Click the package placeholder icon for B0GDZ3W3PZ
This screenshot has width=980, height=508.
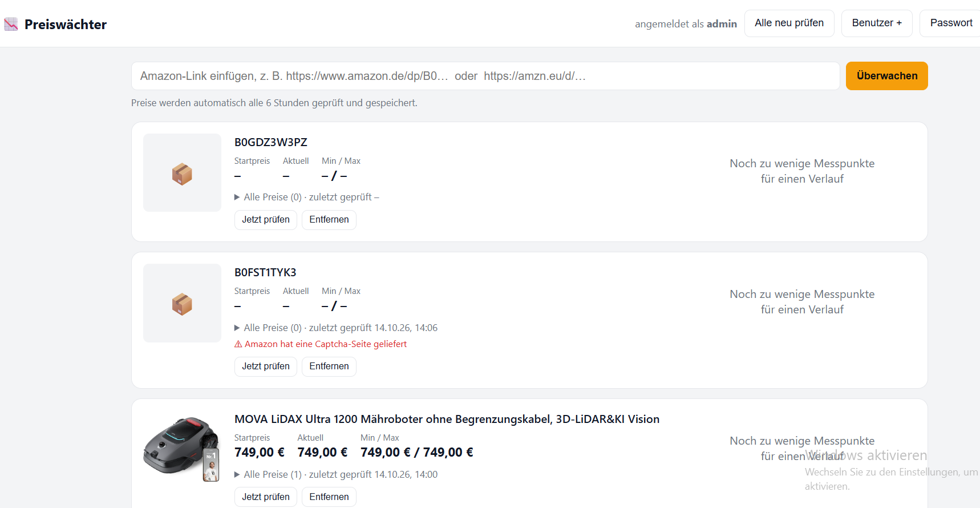click(x=182, y=174)
